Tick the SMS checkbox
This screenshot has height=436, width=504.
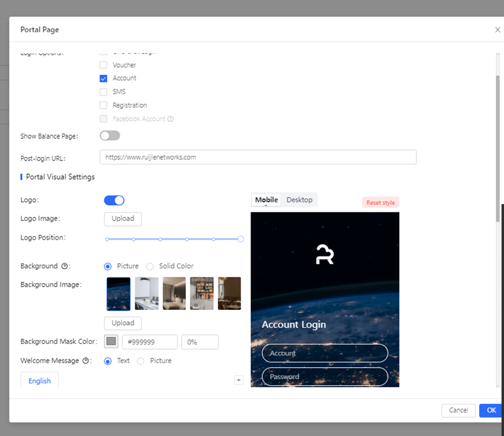point(103,92)
